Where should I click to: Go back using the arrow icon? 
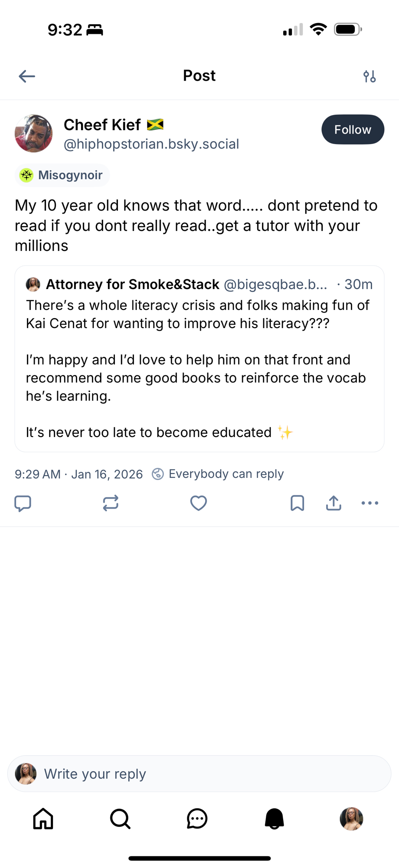[x=27, y=76]
